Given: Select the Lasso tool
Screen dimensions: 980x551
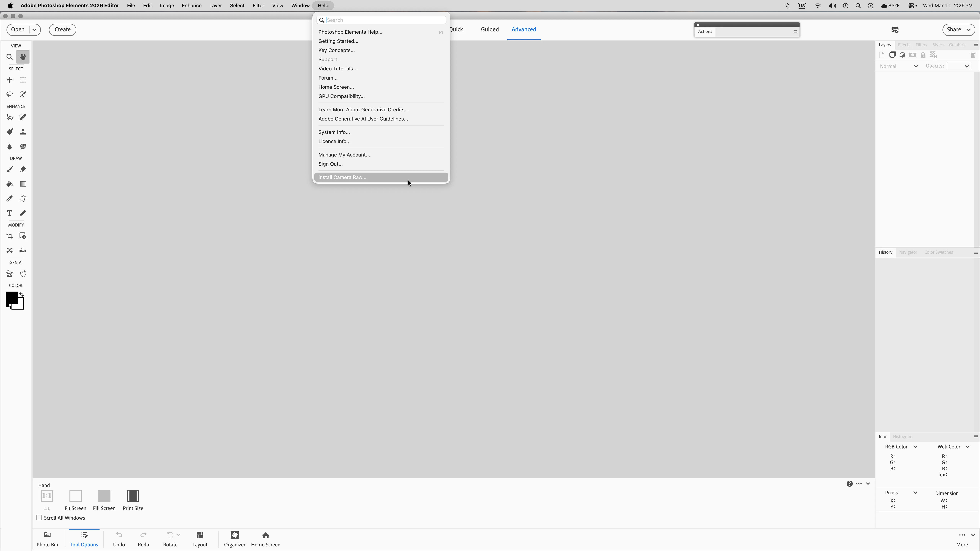Looking at the screenshot, I should (10, 94).
